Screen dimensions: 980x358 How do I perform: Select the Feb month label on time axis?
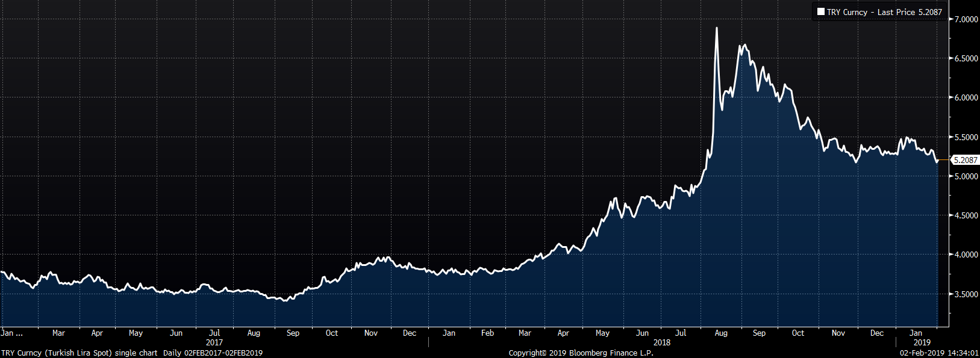coord(487,333)
